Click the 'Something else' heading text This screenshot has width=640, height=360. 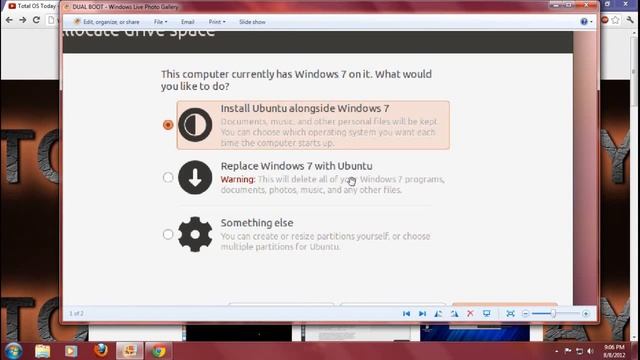[257, 223]
